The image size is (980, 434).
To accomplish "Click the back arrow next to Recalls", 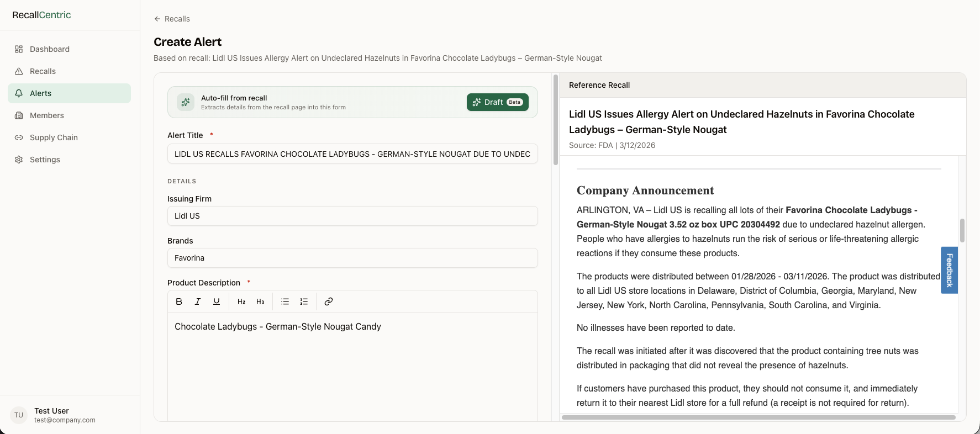I will pyautogui.click(x=157, y=19).
